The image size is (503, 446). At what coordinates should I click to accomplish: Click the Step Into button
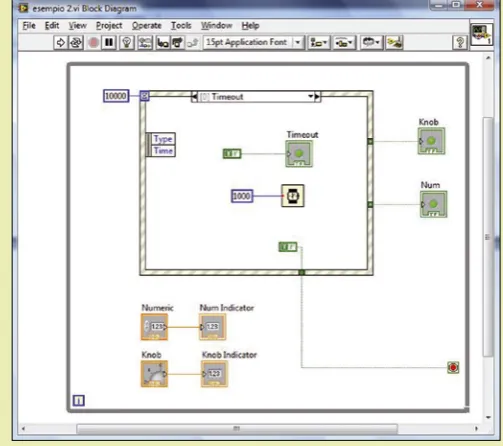(163, 43)
